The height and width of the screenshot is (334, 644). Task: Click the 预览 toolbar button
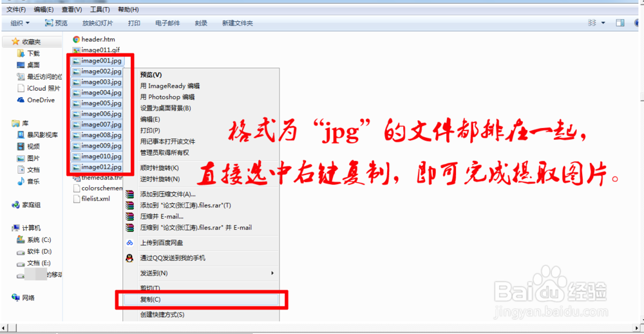click(x=56, y=23)
